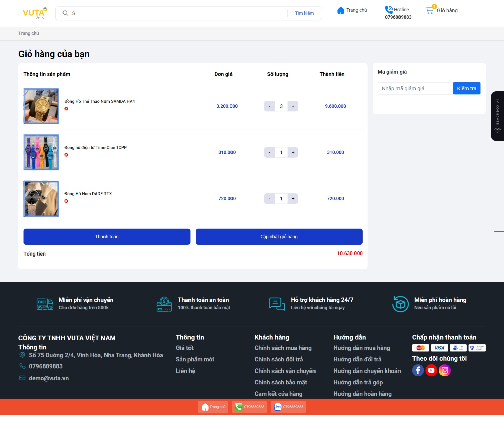This screenshot has height=429, width=504.
Task: Open DADE TTX watch thumbnail
Action: click(41, 199)
